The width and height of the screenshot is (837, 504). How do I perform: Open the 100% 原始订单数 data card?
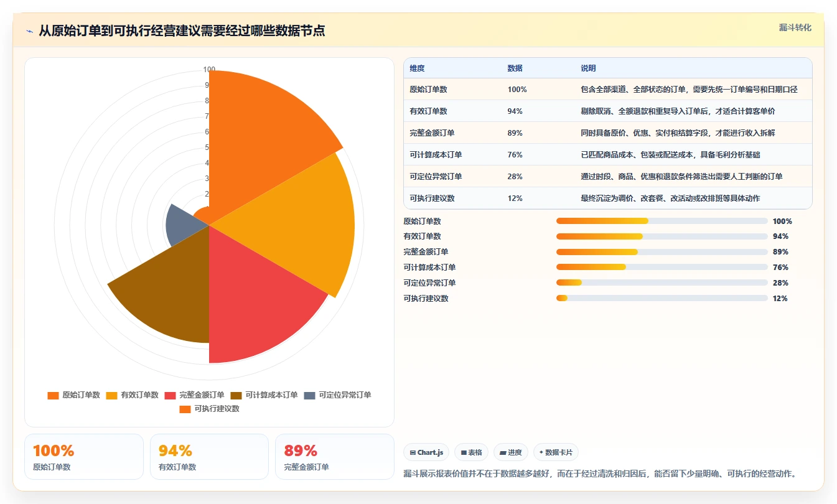pos(84,457)
